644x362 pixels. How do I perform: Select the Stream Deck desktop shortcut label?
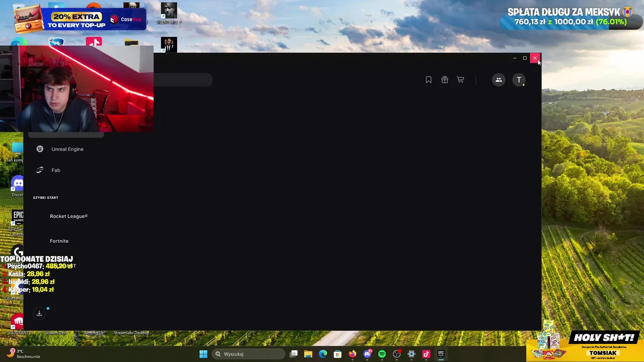tap(56, 333)
